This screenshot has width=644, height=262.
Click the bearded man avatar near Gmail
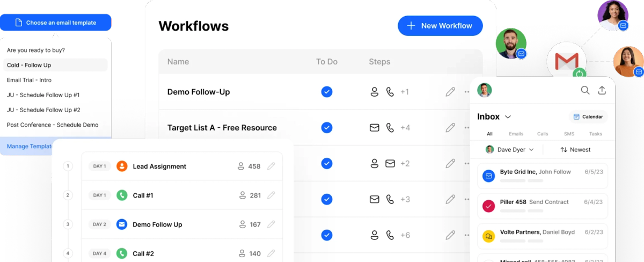click(x=511, y=43)
